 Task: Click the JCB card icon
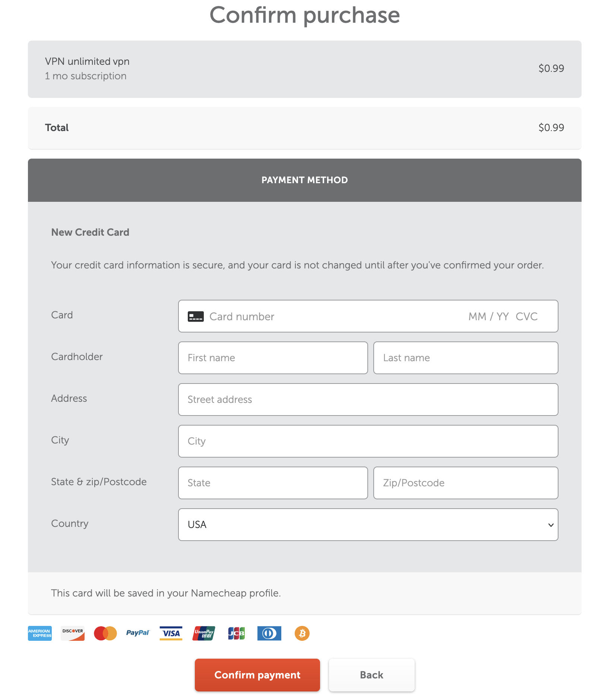coord(237,633)
